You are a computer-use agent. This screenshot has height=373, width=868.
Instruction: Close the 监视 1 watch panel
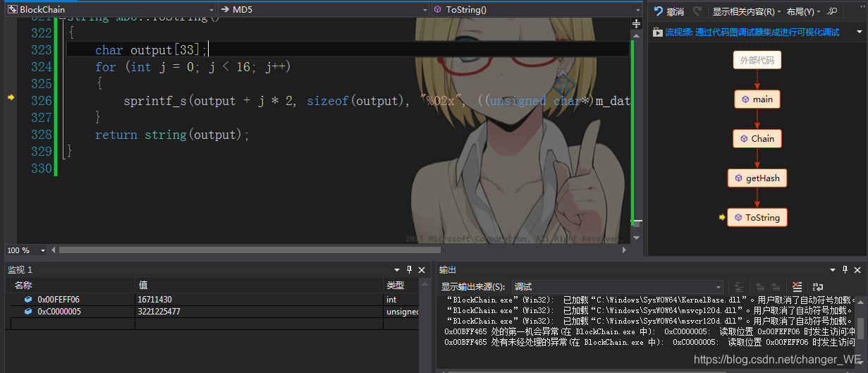tap(422, 269)
